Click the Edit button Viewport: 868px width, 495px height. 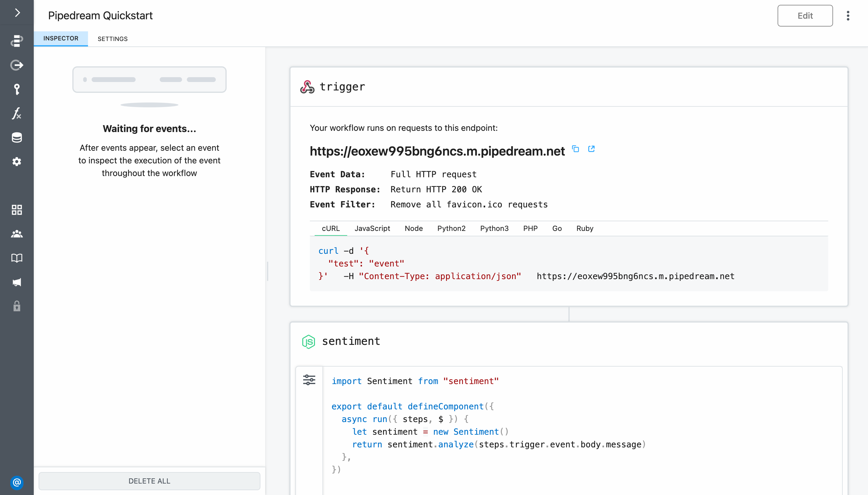805,16
